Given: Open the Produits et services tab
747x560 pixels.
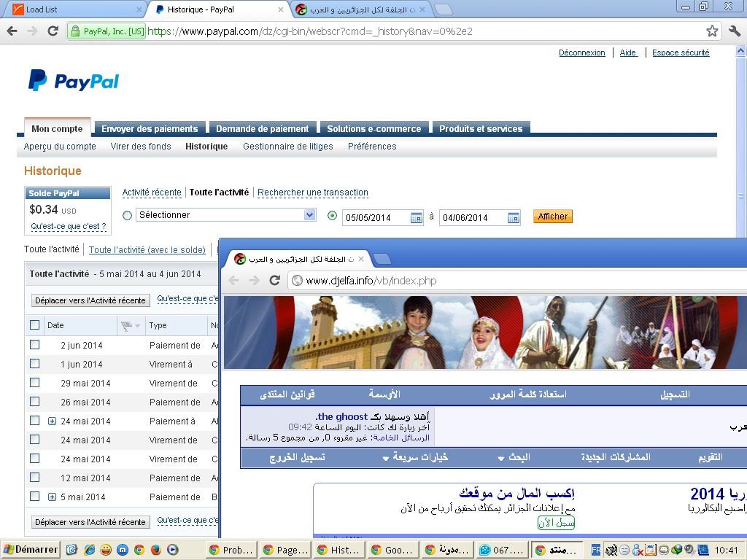Looking at the screenshot, I should click(x=481, y=128).
